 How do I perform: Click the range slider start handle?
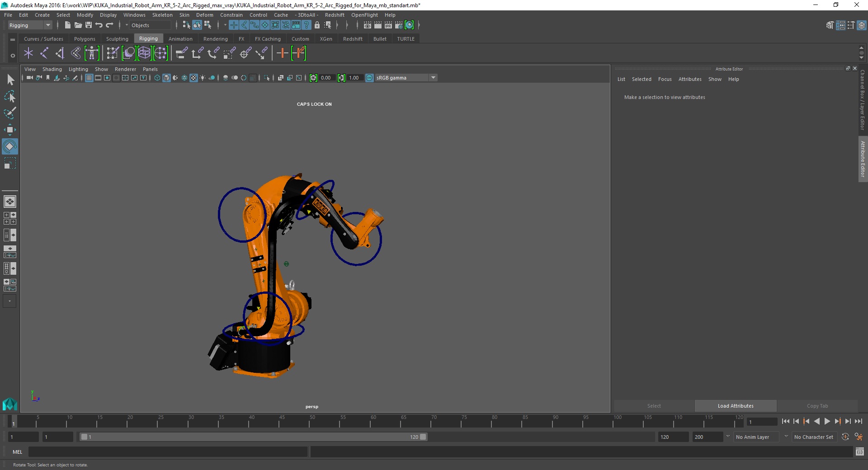84,437
